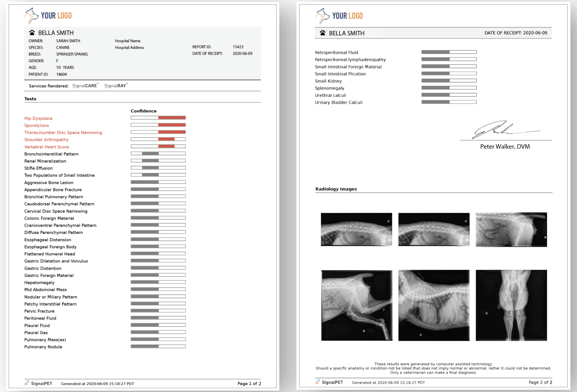The height and width of the screenshot is (392, 577).
Task: Click Page 1 of 2 footer text
Action: tap(249, 384)
